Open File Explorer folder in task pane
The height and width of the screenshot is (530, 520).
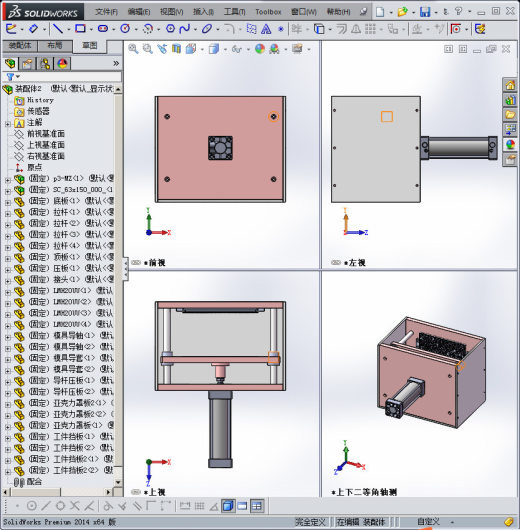pos(510,114)
